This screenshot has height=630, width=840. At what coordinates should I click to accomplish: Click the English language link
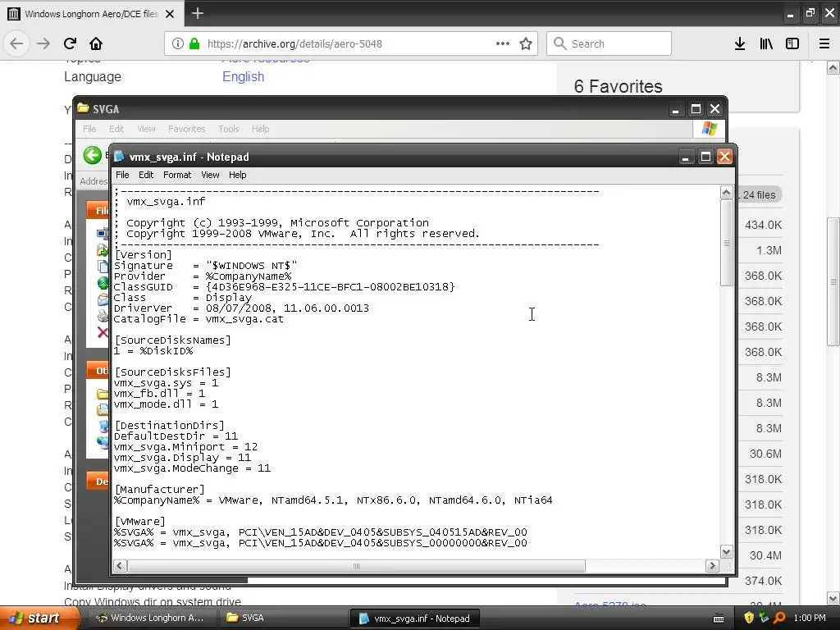[243, 76]
